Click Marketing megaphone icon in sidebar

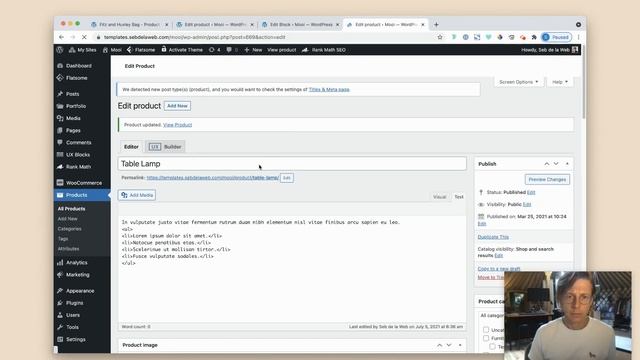pyautogui.click(x=60, y=275)
